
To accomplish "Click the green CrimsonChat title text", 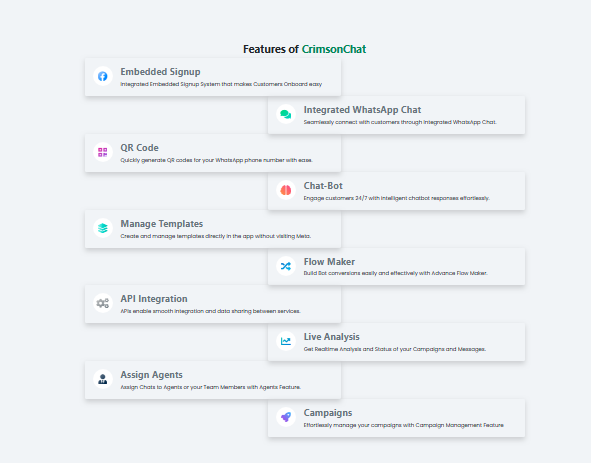I will point(334,49).
